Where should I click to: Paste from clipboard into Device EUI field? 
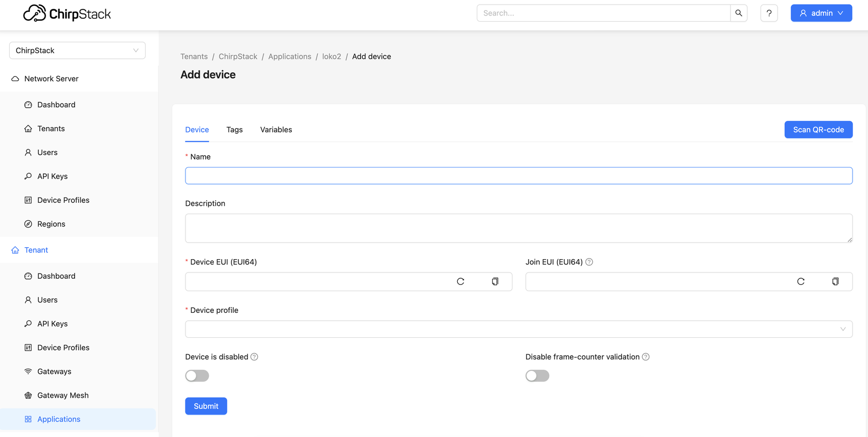tap(495, 281)
